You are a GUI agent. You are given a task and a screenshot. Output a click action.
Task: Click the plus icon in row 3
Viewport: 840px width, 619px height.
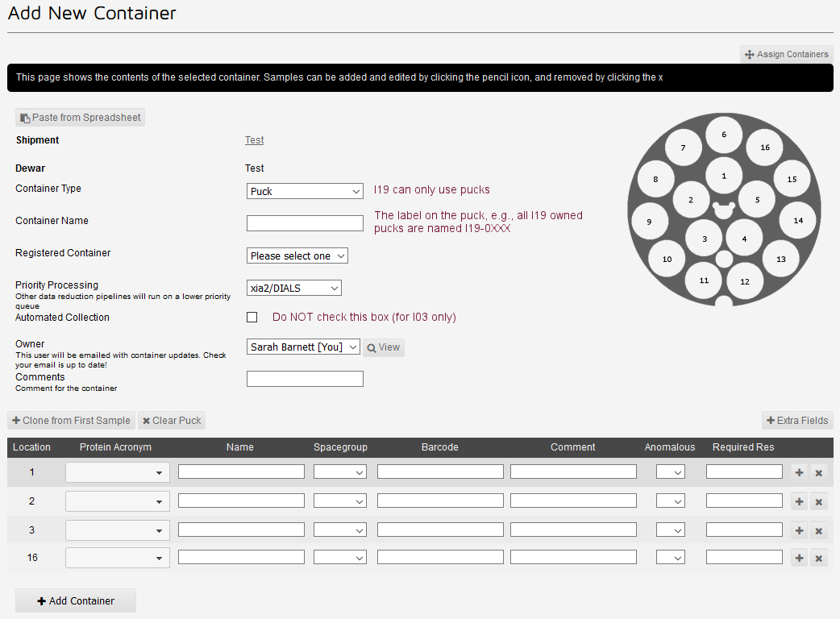click(799, 530)
